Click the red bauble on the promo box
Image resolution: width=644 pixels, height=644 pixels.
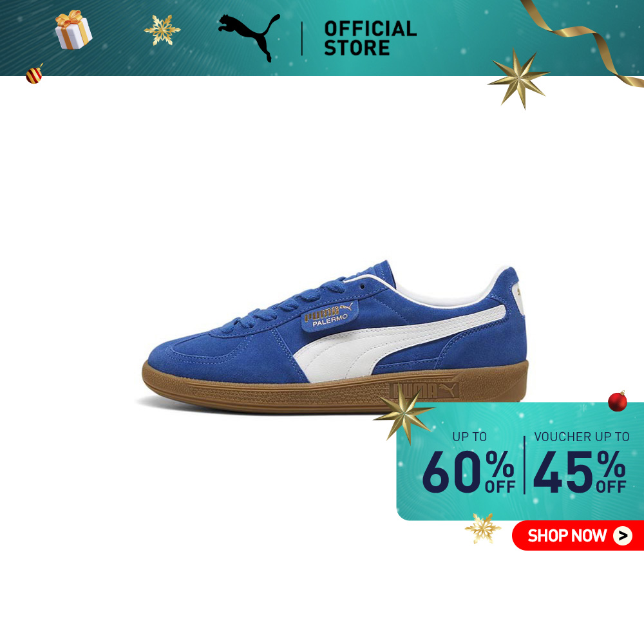point(618,401)
